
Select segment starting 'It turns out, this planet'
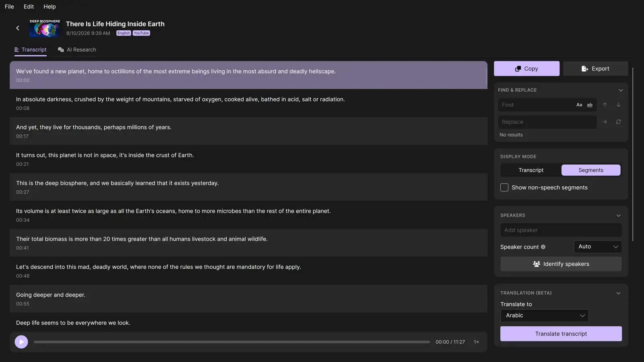248,159
